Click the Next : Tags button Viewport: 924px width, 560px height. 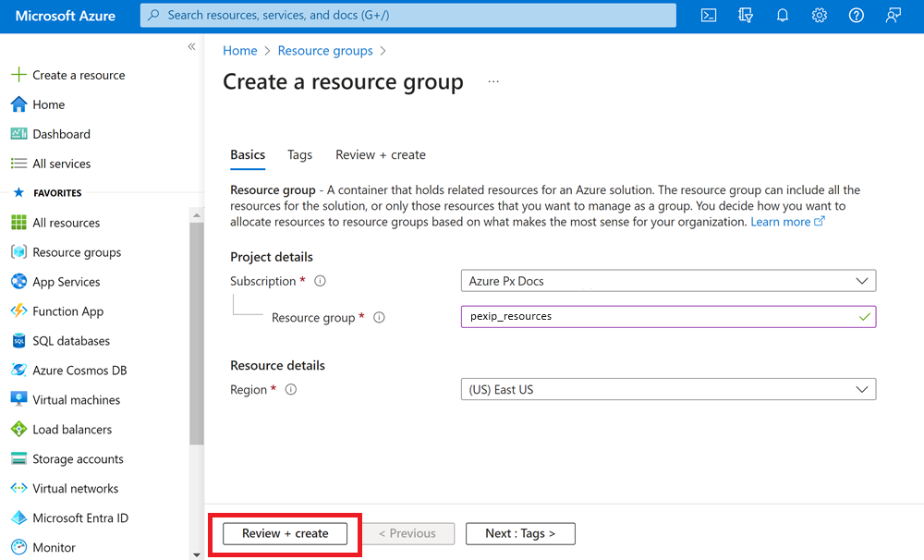(520, 533)
